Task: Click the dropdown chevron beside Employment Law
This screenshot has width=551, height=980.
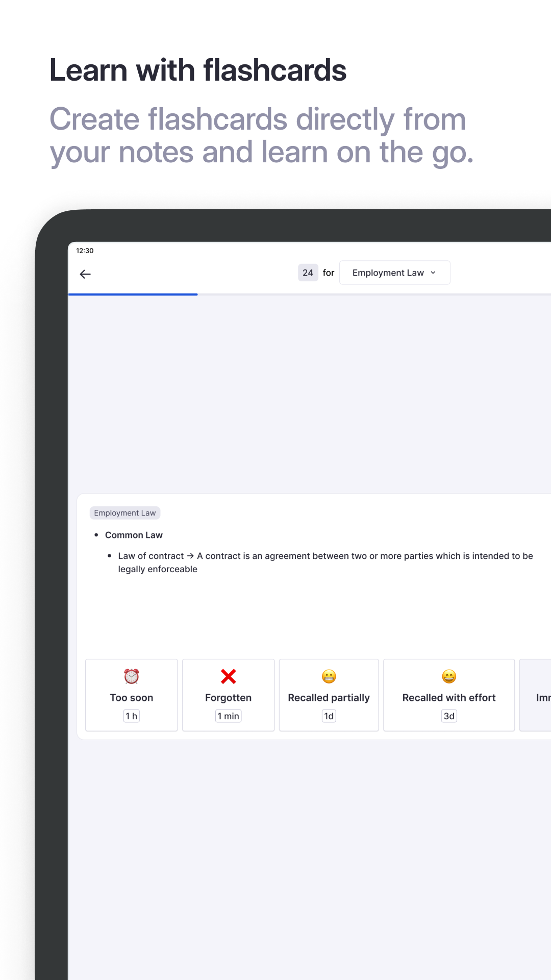Action: click(x=433, y=273)
